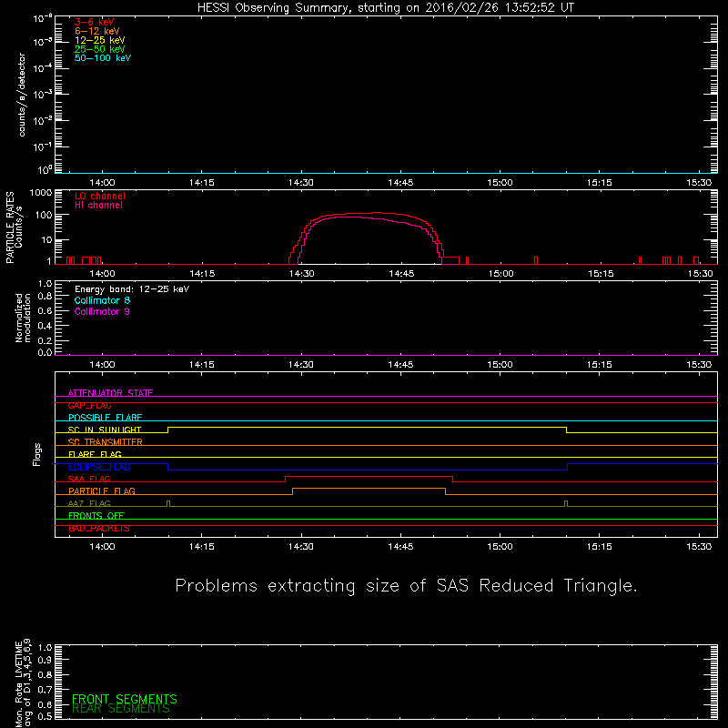
Task: Click the Normalized modulation axis label
Action: (23, 318)
